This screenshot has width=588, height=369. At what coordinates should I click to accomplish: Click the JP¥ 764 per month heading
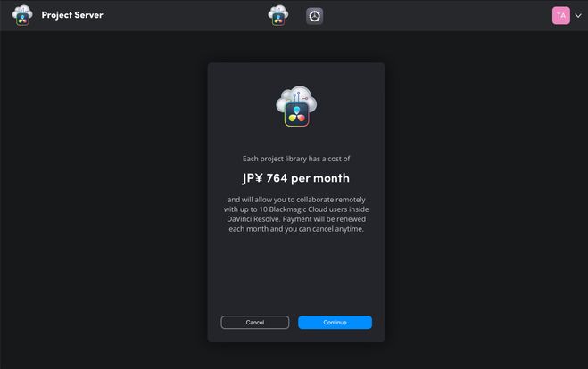click(296, 178)
